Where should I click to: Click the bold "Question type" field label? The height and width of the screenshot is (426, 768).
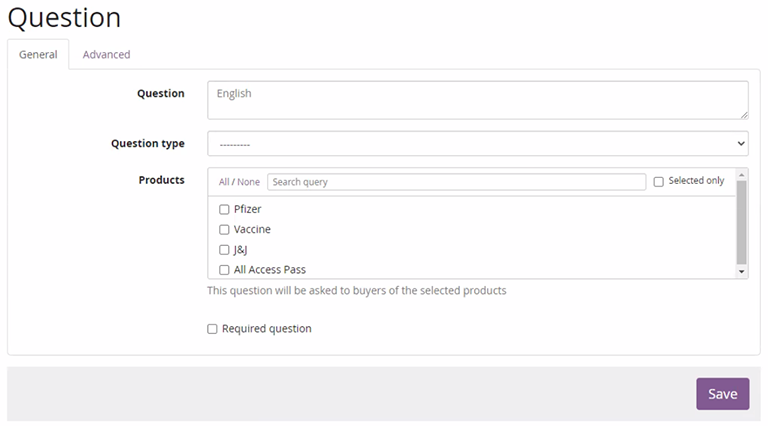tap(147, 144)
